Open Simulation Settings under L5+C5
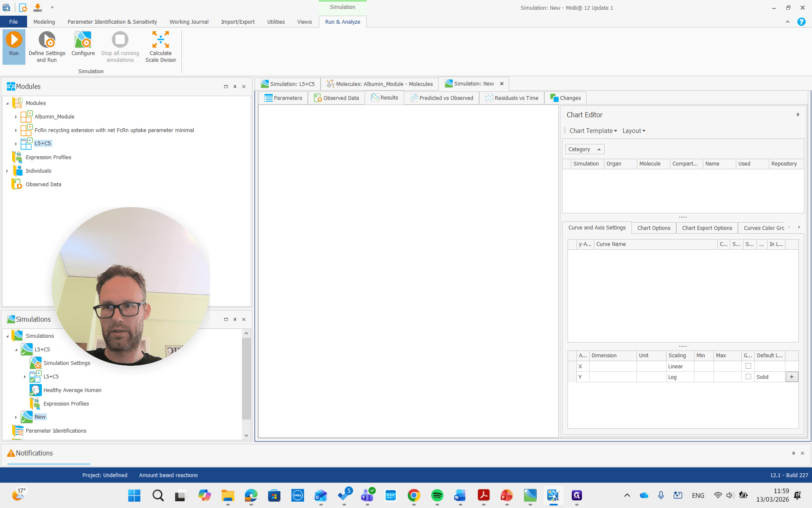Image resolution: width=812 pixels, height=508 pixels. point(67,363)
